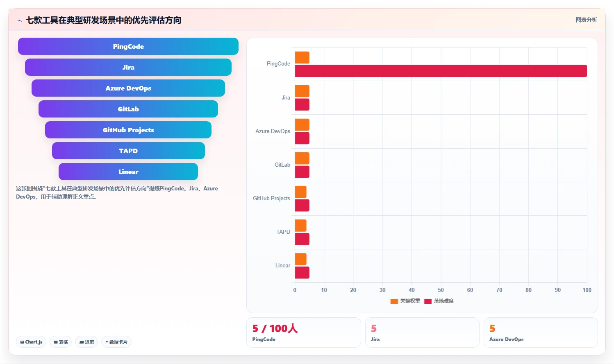Click the Chart.js tag chip
The height and width of the screenshot is (364, 614).
tap(31, 342)
